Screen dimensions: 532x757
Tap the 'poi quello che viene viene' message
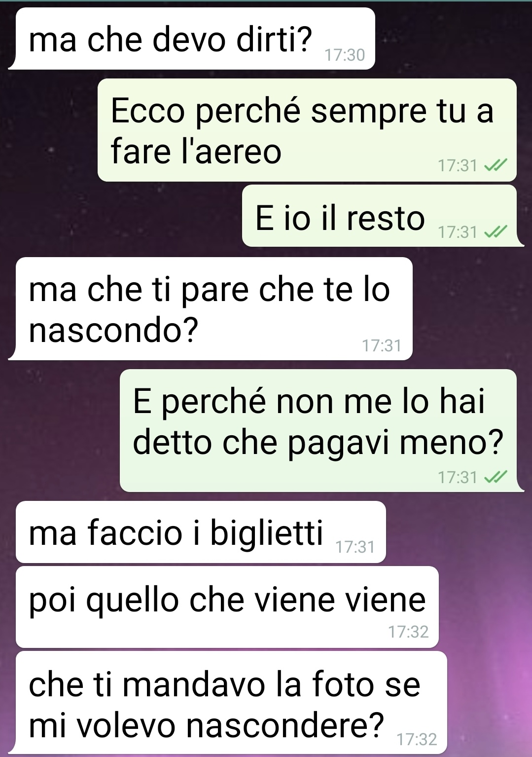click(x=227, y=607)
